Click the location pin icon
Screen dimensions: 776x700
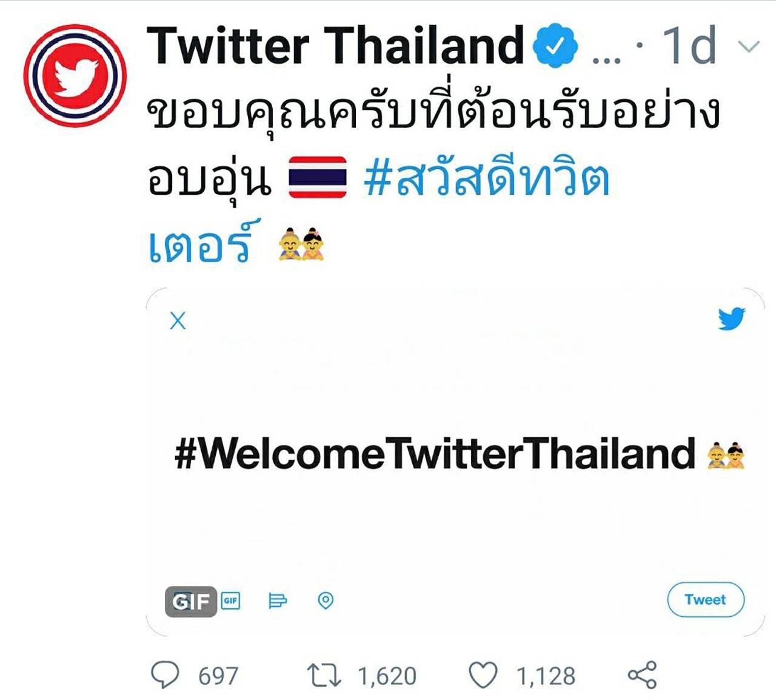tap(326, 601)
